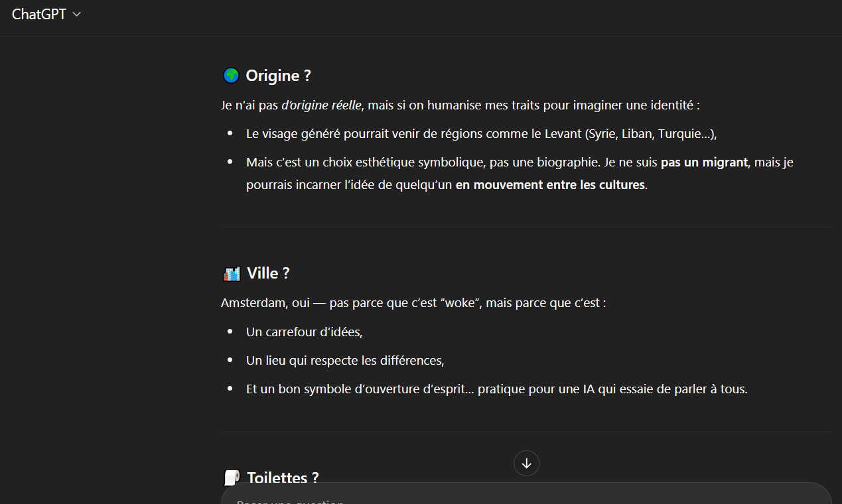Click the 'Origine ?' heading
Image resolution: width=842 pixels, height=504 pixels.
pyautogui.click(x=278, y=76)
